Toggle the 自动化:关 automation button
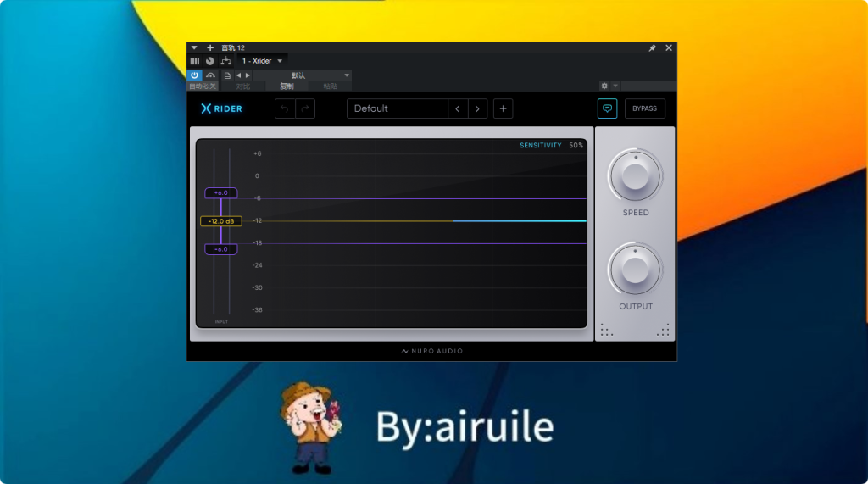Image resolution: width=868 pixels, height=484 pixels. (203, 86)
